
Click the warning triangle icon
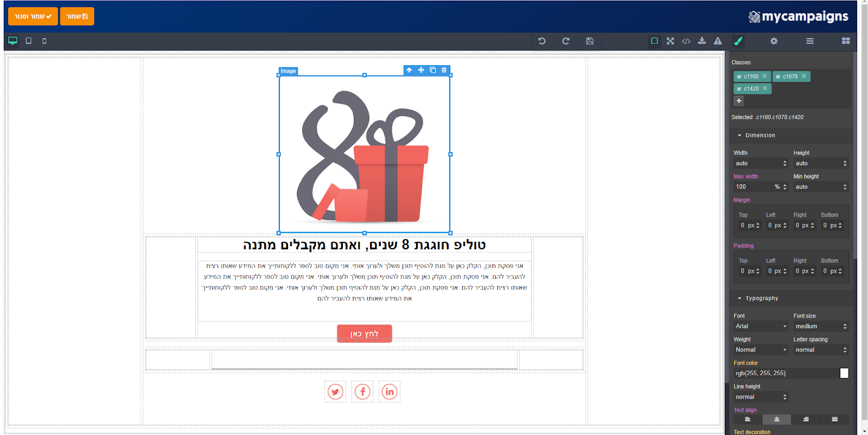tap(718, 41)
